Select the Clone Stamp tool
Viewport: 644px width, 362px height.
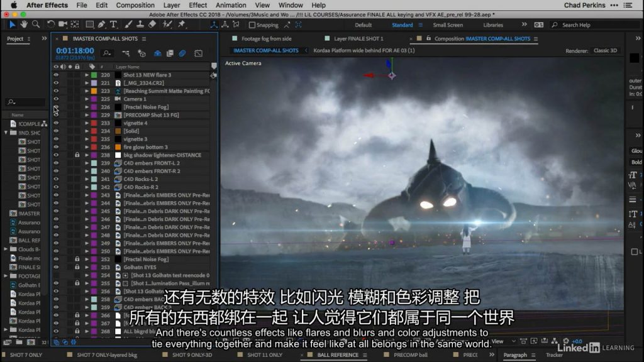click(140, 25)
